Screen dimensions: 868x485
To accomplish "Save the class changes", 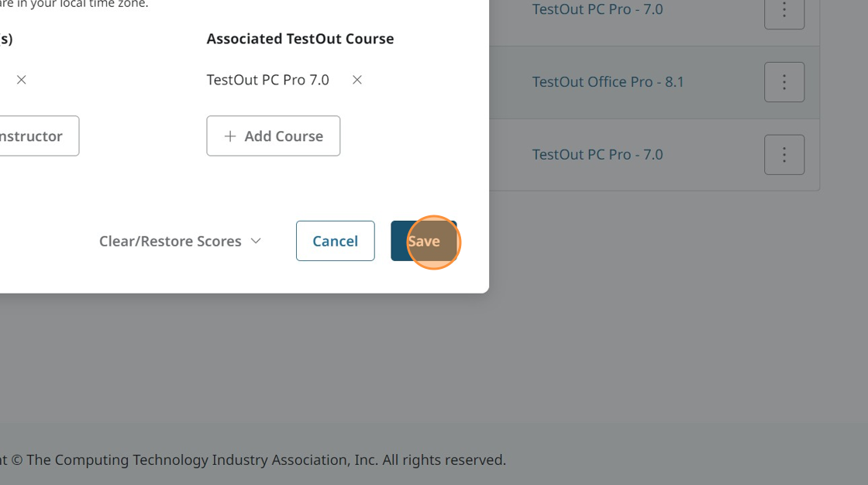I will click(423, 241).
